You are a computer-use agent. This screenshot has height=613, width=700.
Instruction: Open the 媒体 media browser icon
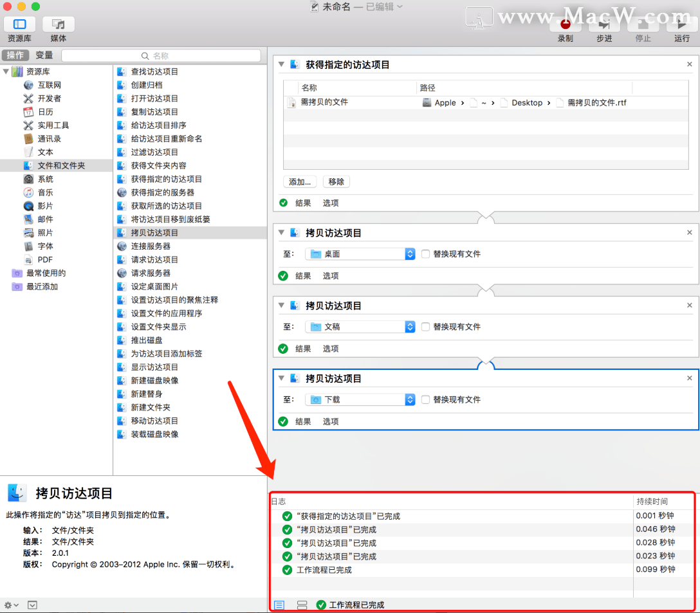(59, 24)
